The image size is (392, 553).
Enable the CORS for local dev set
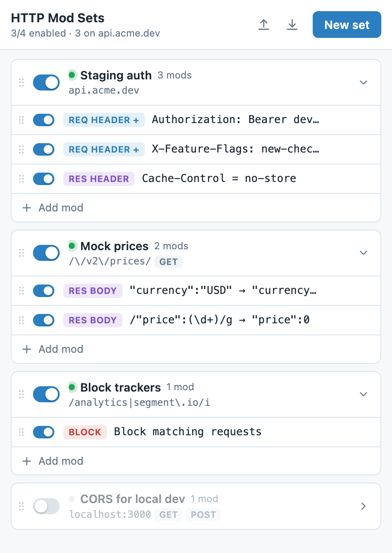pos(46,506)
